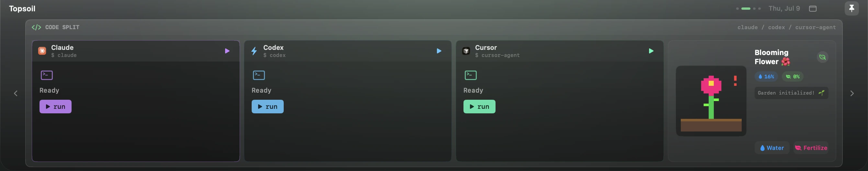The height and width of the screenshot is (171, 868).
Task: Click the pixel flower garden thumbnail
Action: [711, 101]
